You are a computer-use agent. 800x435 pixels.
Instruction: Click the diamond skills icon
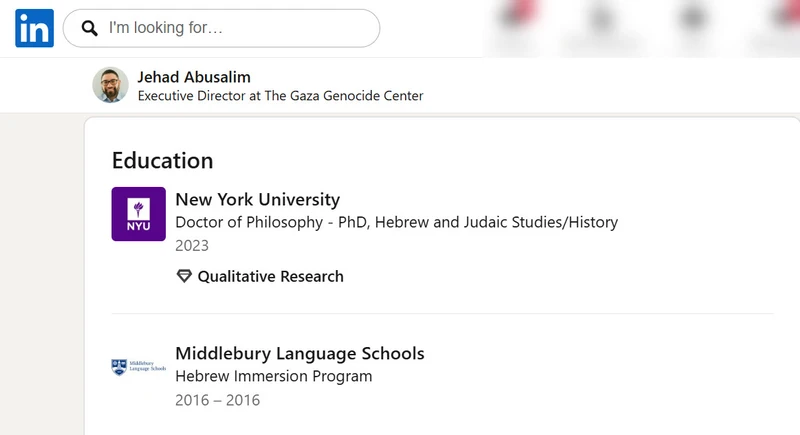click(x=184, y=276)
